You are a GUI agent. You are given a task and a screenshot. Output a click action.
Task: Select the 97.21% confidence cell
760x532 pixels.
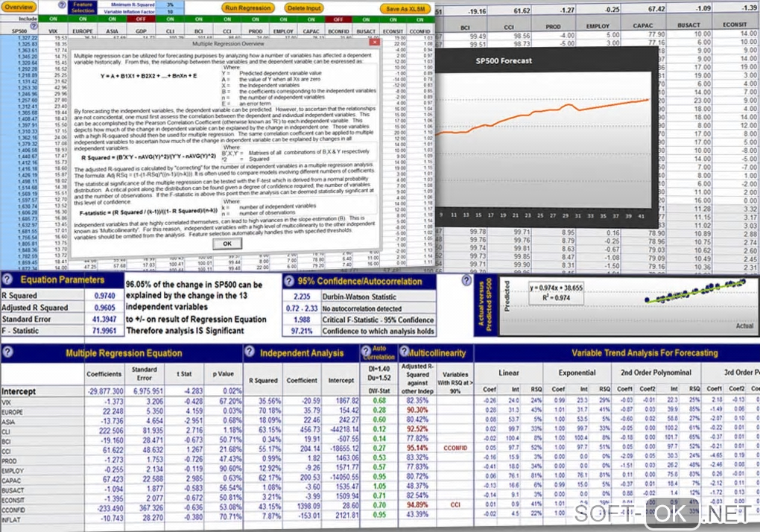[x=302, y=331]
